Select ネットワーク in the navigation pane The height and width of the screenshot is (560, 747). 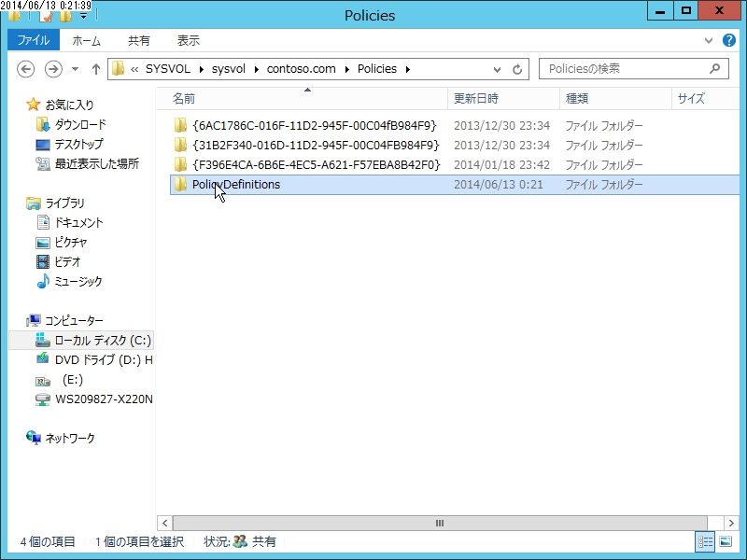pos(69,438)
